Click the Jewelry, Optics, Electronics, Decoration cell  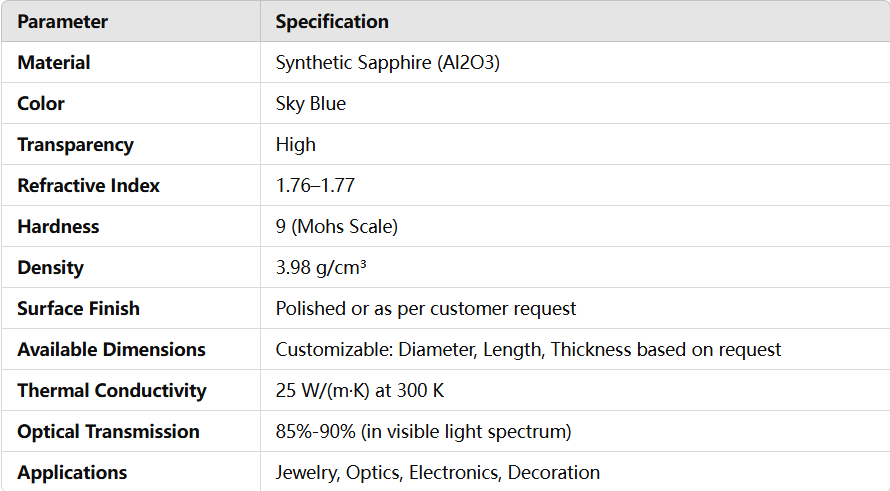(438, 472)
